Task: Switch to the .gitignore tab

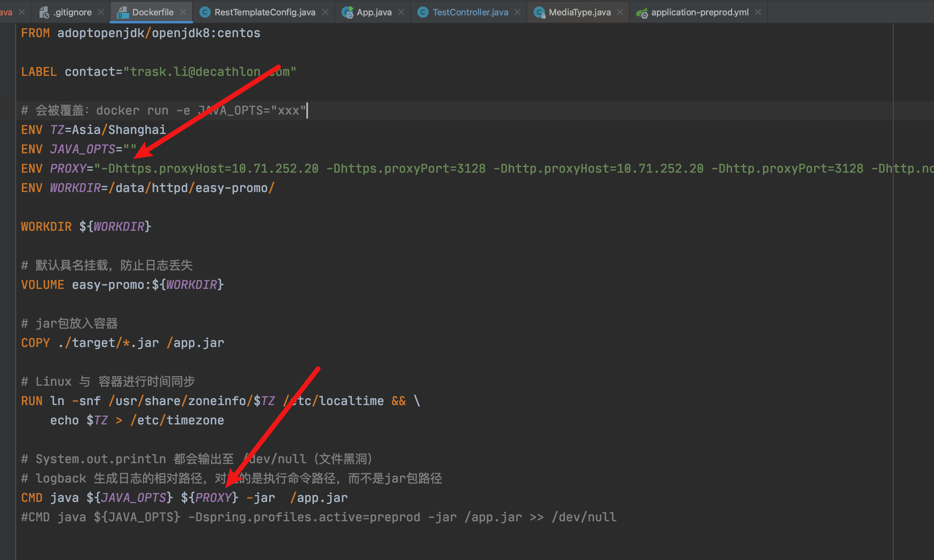Action: pyautogui.click(x=72, y=12)
